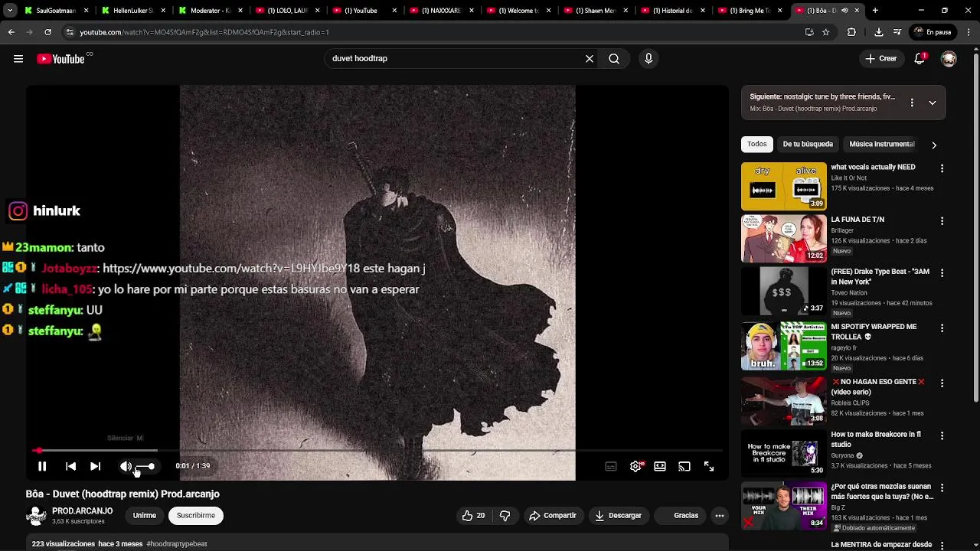
Task: Open the YouTube guide hamburger menu
Action: click(x=18, y=59)
